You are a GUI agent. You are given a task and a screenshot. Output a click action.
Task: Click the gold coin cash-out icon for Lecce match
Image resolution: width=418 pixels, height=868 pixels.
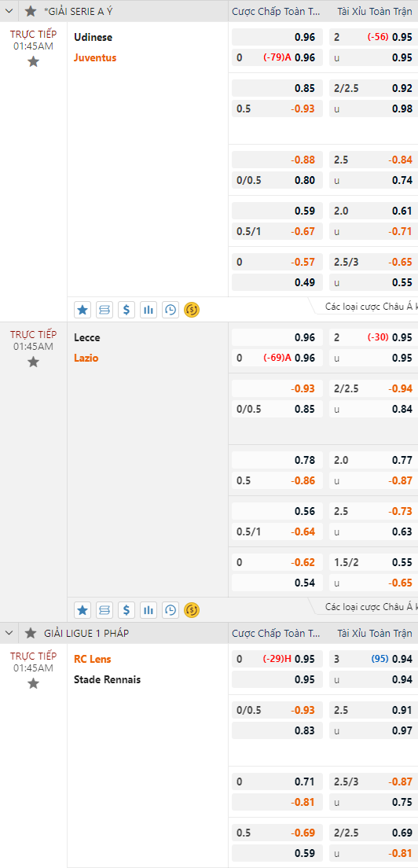pos(192,610)
